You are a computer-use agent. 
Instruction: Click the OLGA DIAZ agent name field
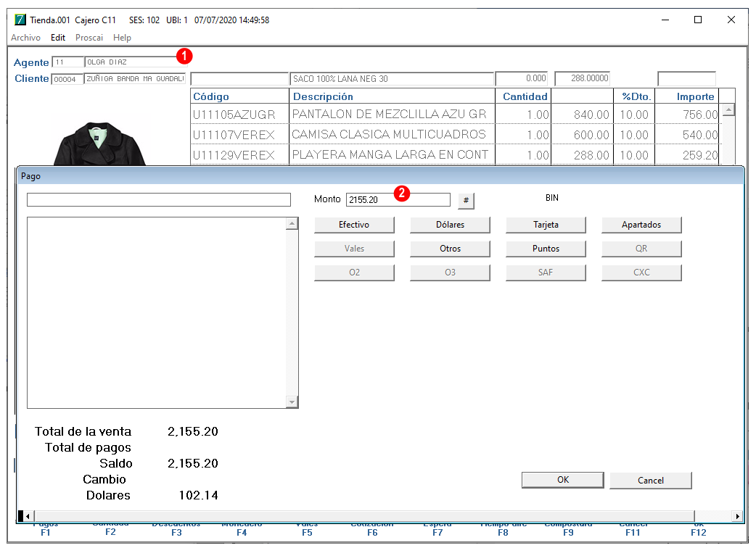pyautogui.click(x=131, y=62)
